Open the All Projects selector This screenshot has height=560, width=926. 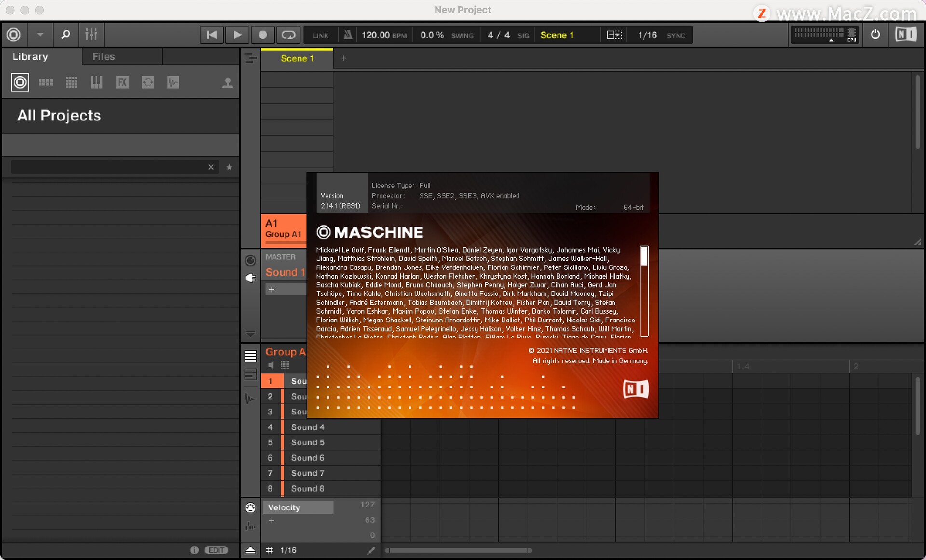[121, 116]
